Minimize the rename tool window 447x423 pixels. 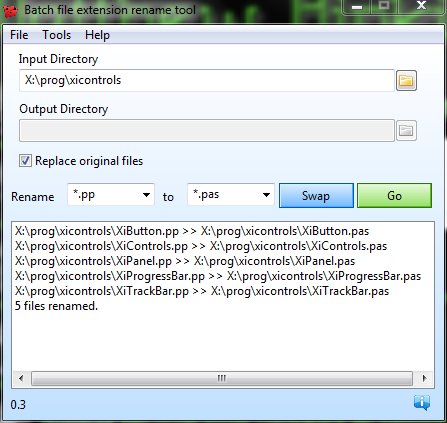click(x=357, y=7)
